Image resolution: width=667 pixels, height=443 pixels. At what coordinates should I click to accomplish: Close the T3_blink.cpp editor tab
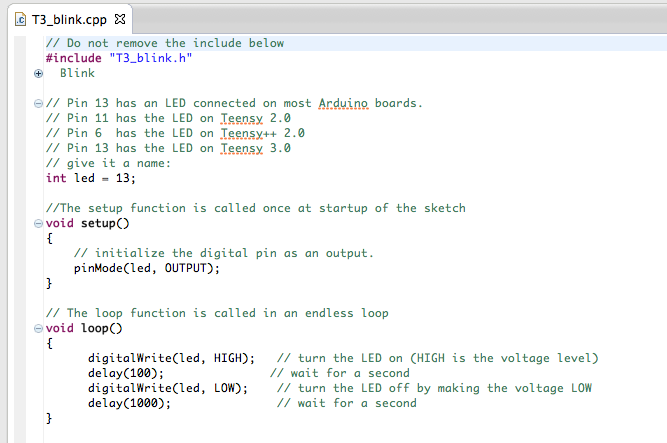120,19
